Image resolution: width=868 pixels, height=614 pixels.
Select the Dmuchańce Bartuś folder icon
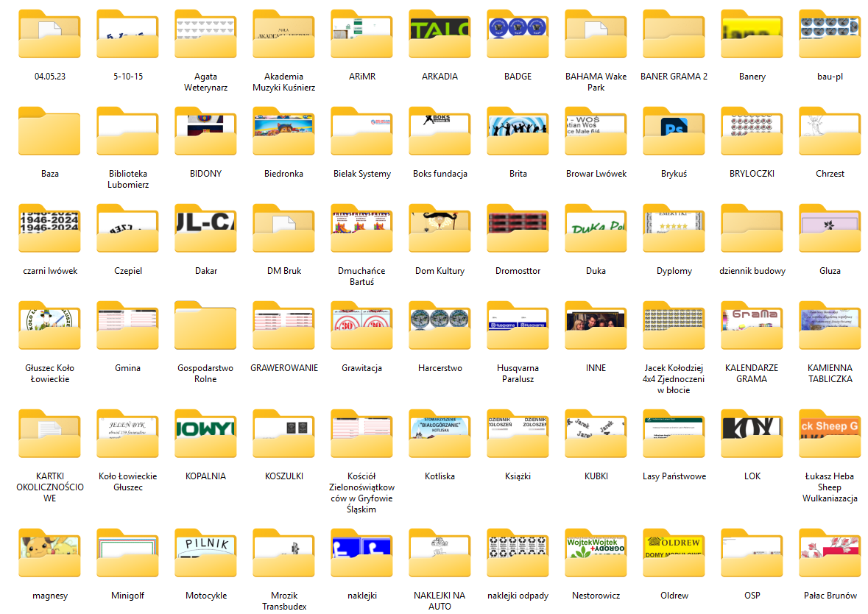point(361,228)
